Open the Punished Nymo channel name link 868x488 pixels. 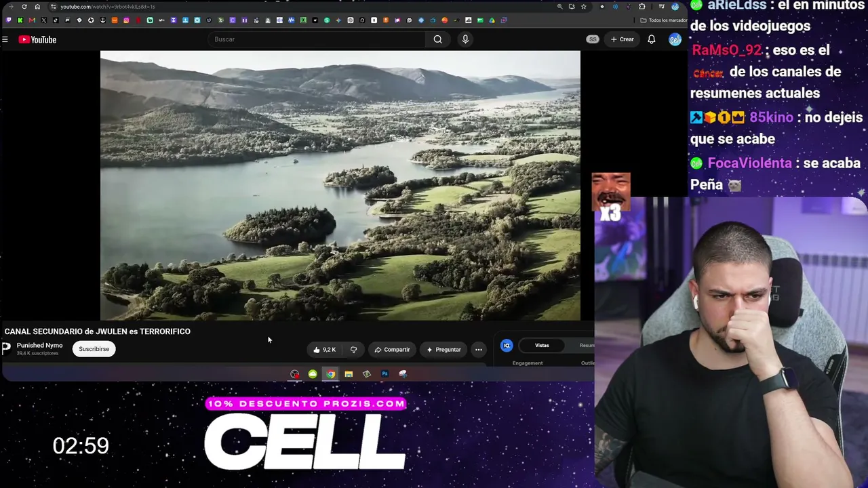pos(39,346)
